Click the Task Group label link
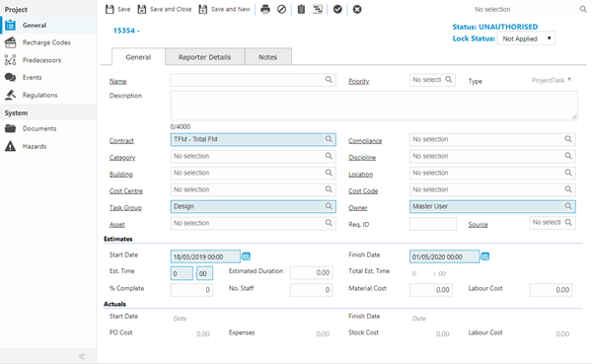The image size is (592, 364). [125, 208]
